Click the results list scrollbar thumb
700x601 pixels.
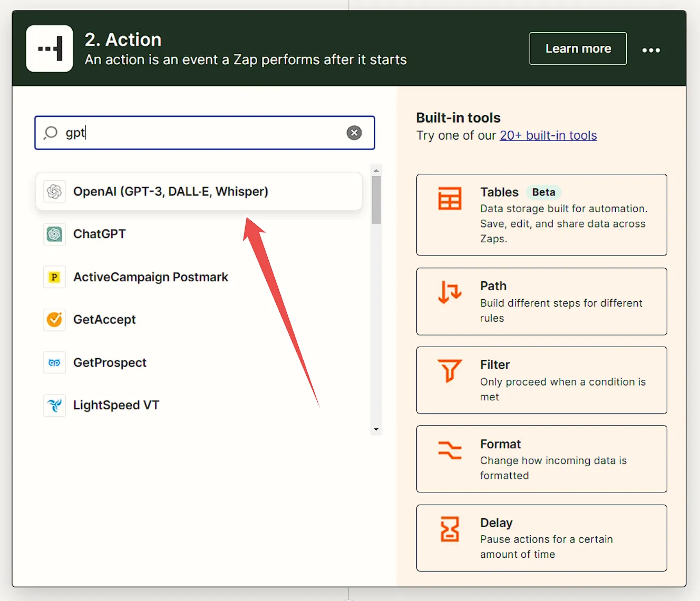tap(376, 200)
